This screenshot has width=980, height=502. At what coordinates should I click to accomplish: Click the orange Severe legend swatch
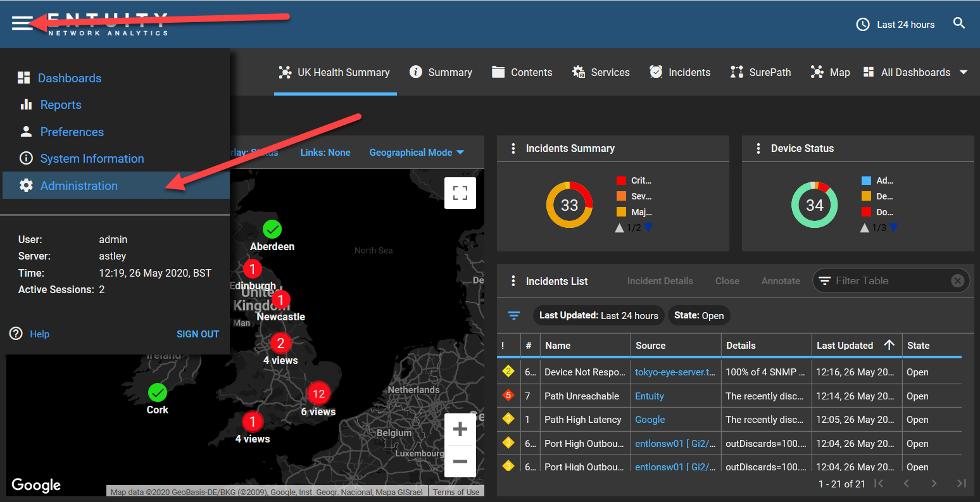tap(621, 196)
